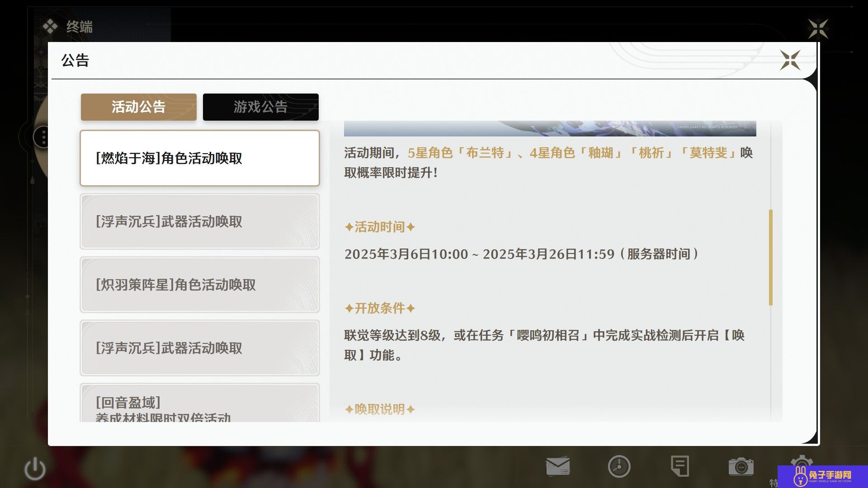Open the [浮声沉兵]武器活动唤取 entry below 炽羽策阵星
This screenshot has height=488, width=868.
pyautogui.click(x=200, y=348)
